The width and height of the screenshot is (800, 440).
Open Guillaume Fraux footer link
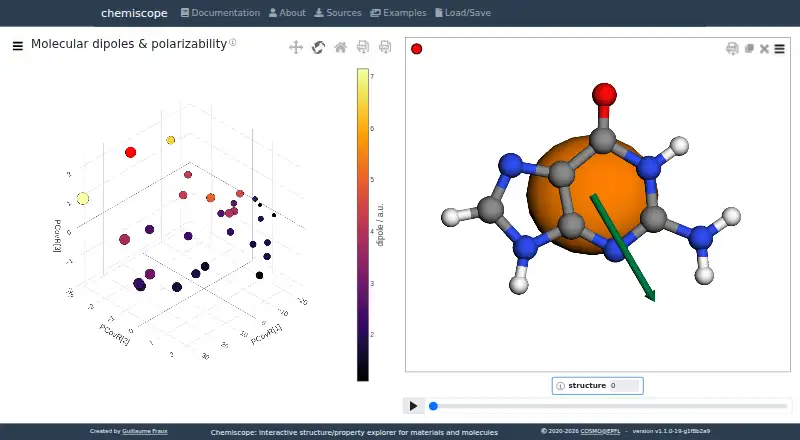144,431
